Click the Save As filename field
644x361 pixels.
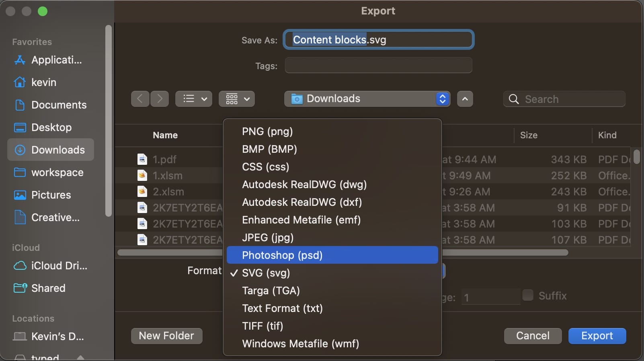(x=379, y=40)
